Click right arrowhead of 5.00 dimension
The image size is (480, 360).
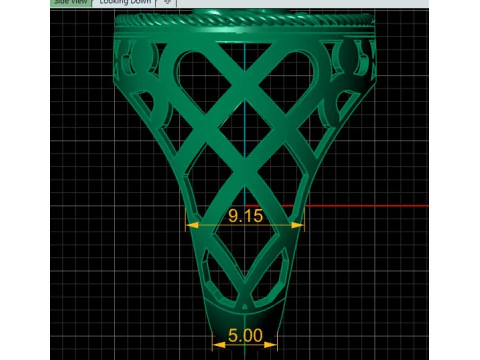pos(270,345)
